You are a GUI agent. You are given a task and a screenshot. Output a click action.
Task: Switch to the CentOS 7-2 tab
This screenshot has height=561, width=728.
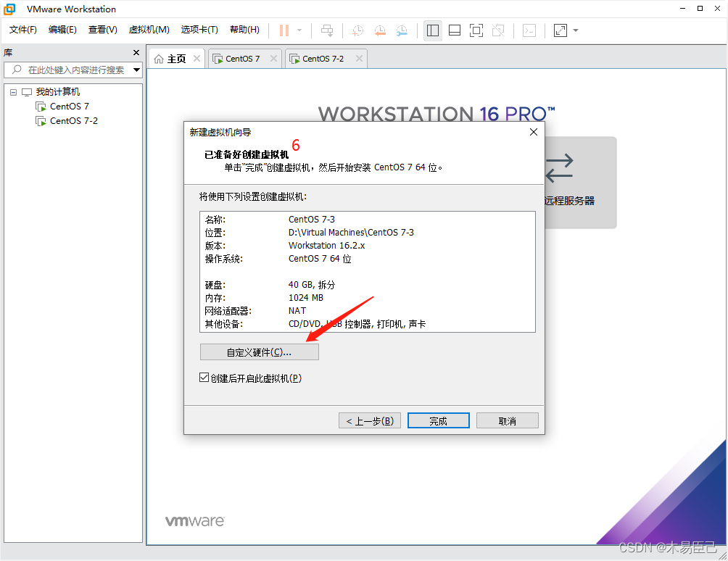click(x=321, y=58)
